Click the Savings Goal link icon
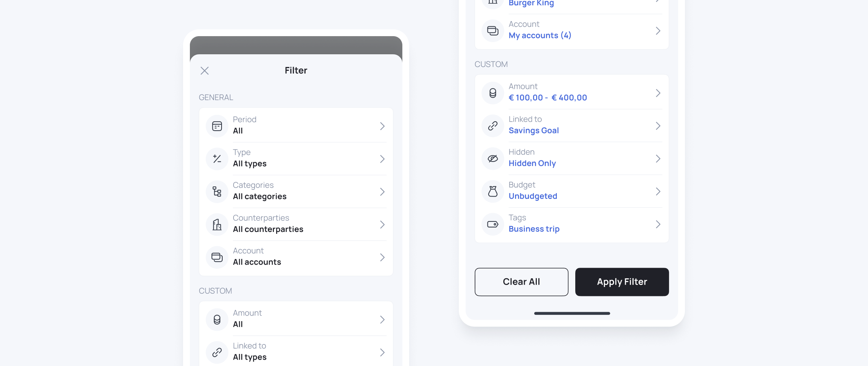868x366 pixels. click(x=493, y=126)
